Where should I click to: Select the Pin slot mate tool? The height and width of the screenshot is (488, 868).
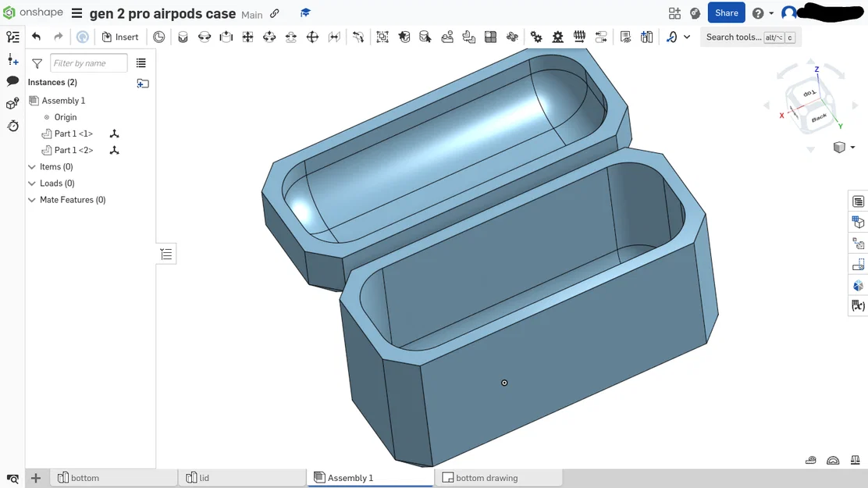pos(290,37)
